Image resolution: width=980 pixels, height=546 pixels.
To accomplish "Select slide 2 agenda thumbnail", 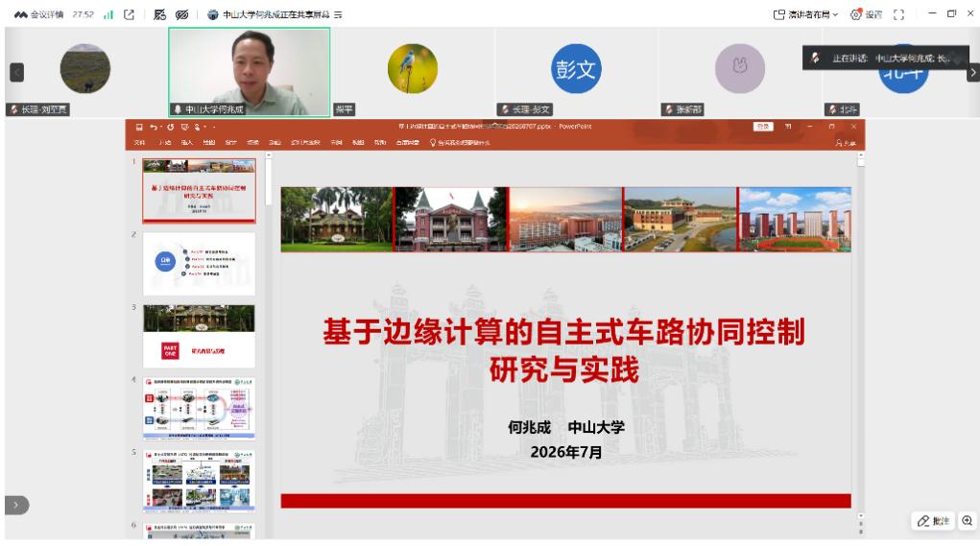I will [x=199, y=264].
